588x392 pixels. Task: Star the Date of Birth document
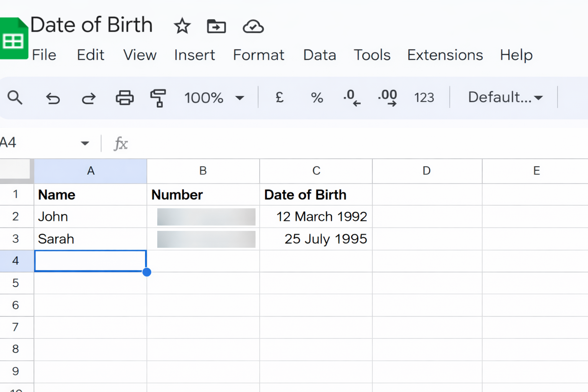[x=182, y=26]
